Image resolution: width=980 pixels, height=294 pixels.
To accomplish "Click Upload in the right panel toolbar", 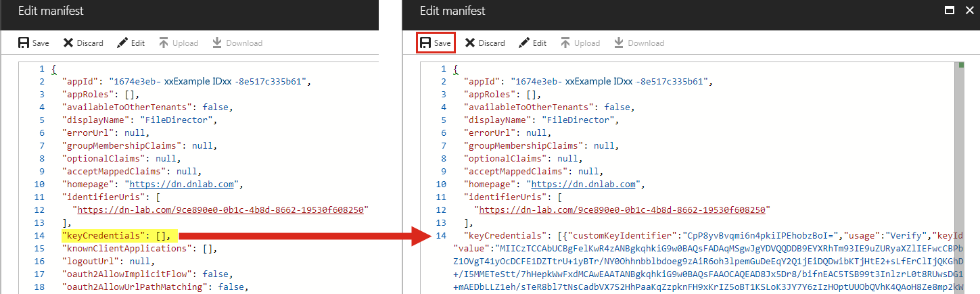I will click(x=580, y=43).
